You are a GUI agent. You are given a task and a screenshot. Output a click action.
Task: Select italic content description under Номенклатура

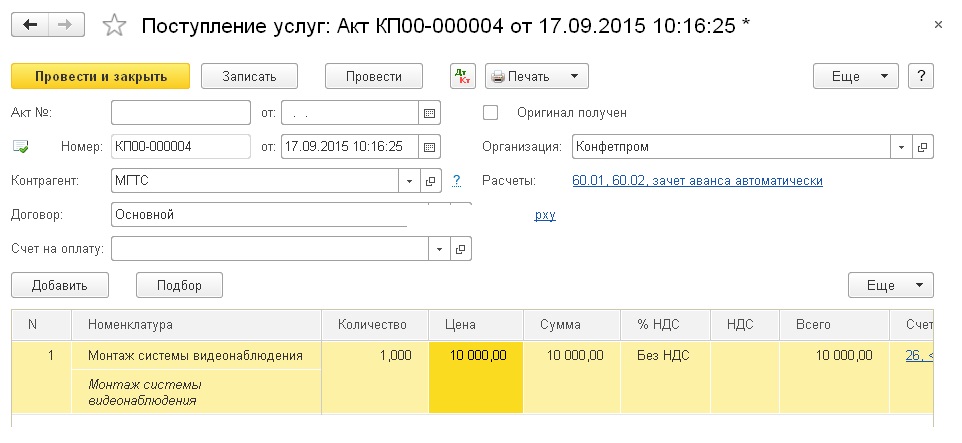click(x=196, y=392)
